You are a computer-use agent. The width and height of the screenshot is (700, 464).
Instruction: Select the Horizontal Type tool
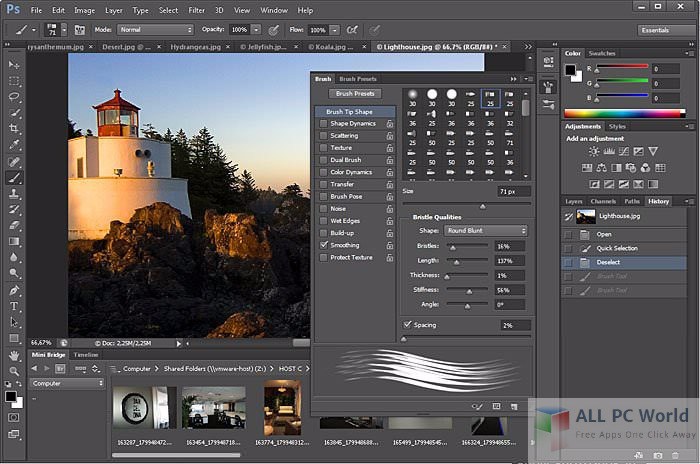pyautogui.click(x=14, y=306)
